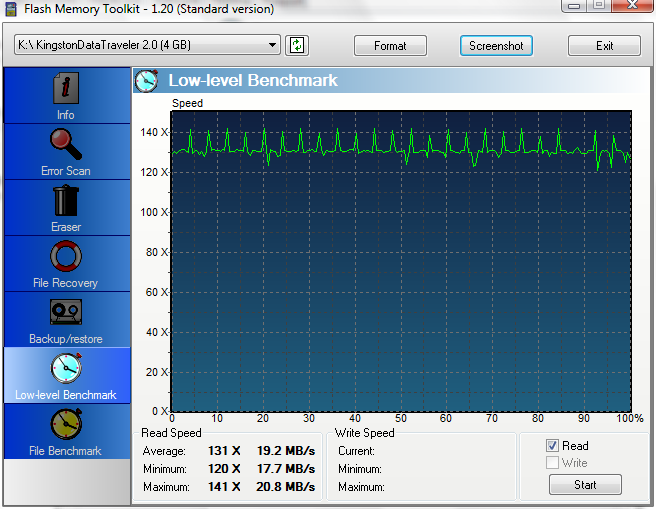Open the Info section icon
This screenshot has height=509, width=656.
pos(66,90)
